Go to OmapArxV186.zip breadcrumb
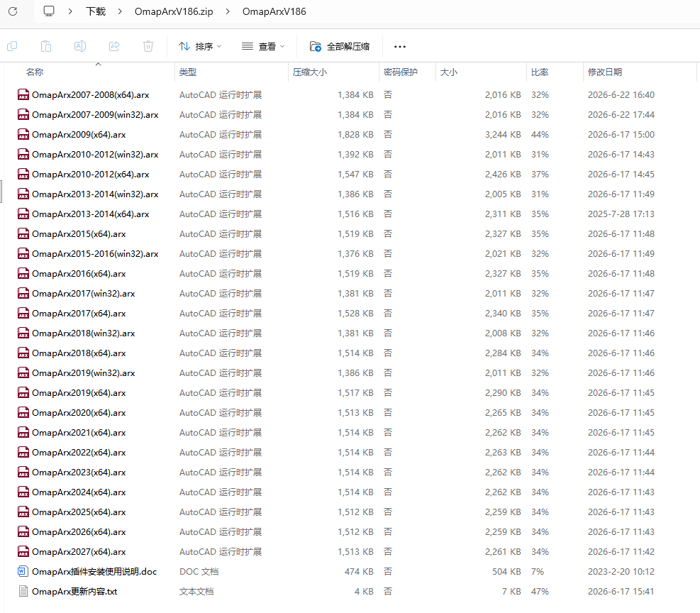Image resolution: width=700 pixels, height=613 pixels. pos(174,11)
